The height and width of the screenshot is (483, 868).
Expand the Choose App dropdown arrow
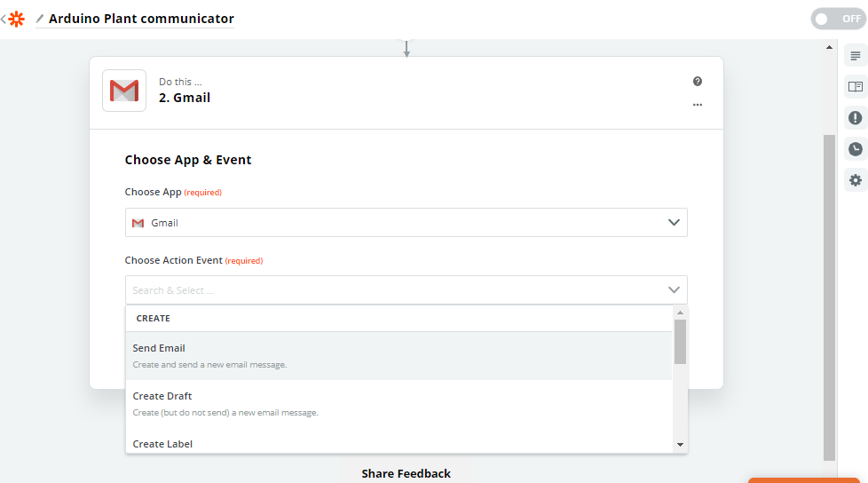[674, 223]
